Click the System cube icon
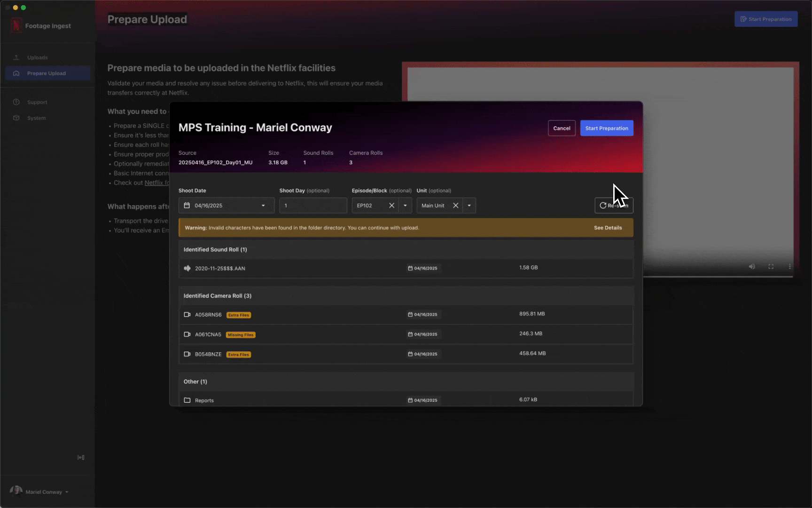Image resolution: width=812 pixels, height=508 pixels. (x=16, y=118)
